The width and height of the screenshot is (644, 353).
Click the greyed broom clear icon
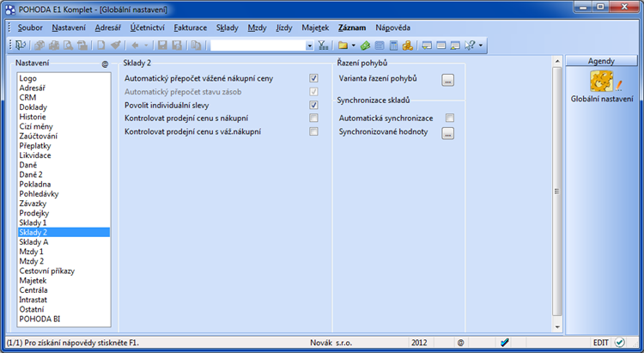pyautogui.click(x=115, y=46)
